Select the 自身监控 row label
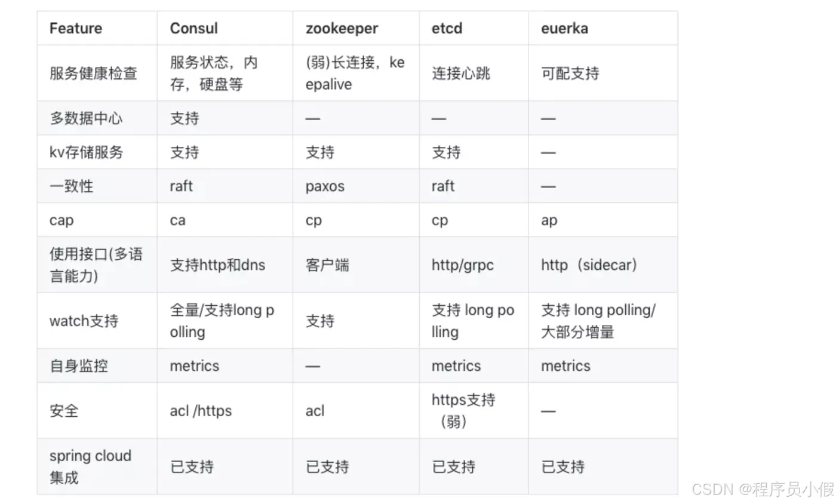Screen dimensions: 836x504 [79, 366]
